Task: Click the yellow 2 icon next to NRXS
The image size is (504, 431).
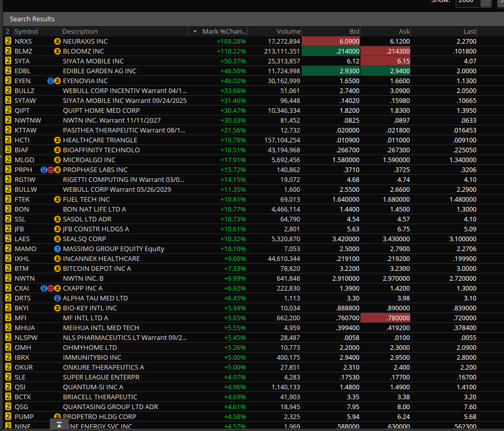Action: pyautogui.click(x=8, y=42)
